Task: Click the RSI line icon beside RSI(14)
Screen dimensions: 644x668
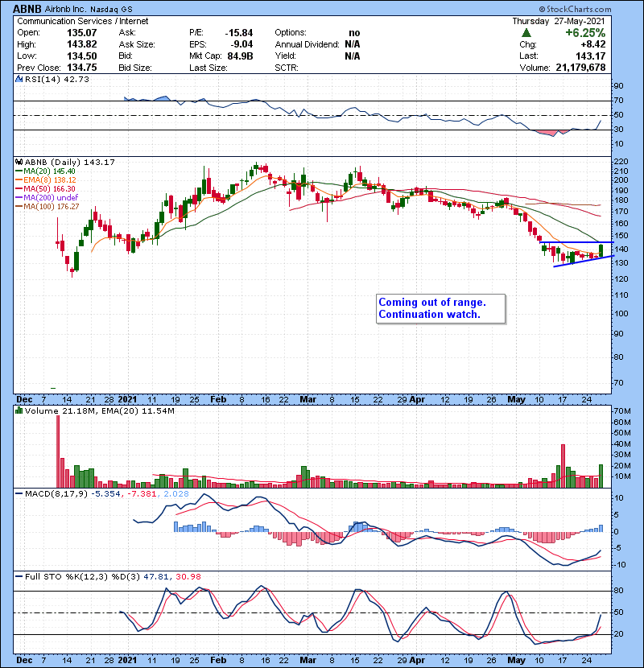Action: coord(19,79)
